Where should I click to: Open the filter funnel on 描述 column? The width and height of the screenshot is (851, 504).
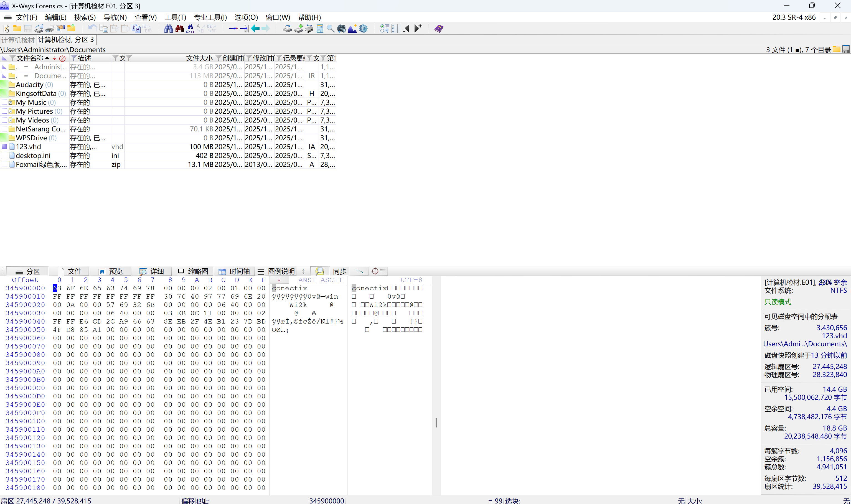coord(73,58)
